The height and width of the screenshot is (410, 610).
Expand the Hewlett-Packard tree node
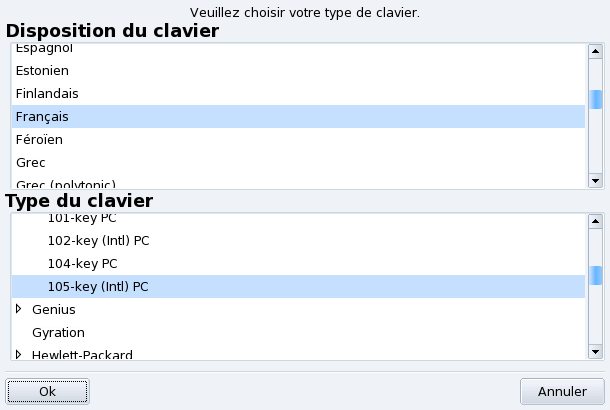(x=19, y=354)
